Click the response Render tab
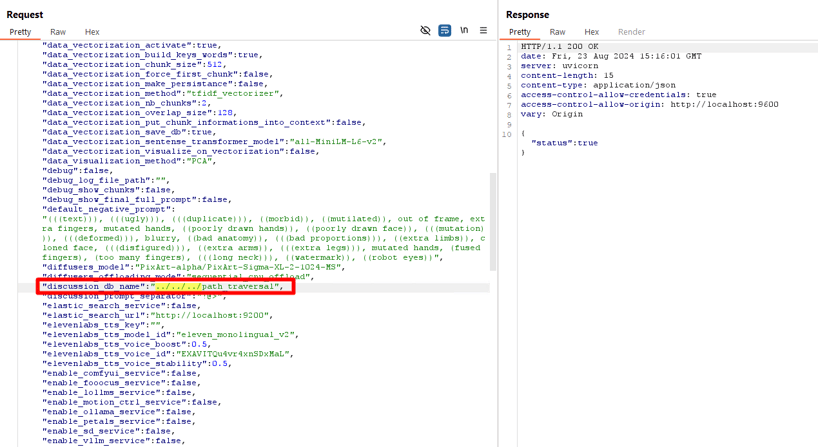Image resolution: width=818 pixels, height=447 pixels. pyautogui.click(x=631, y=32)
